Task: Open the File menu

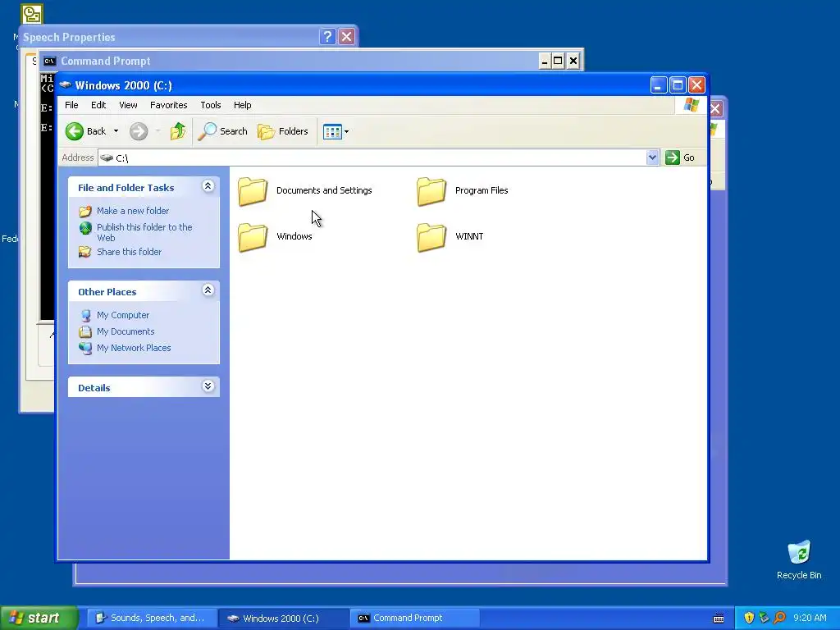Action: pyautogui.click(x=71, y=105)
